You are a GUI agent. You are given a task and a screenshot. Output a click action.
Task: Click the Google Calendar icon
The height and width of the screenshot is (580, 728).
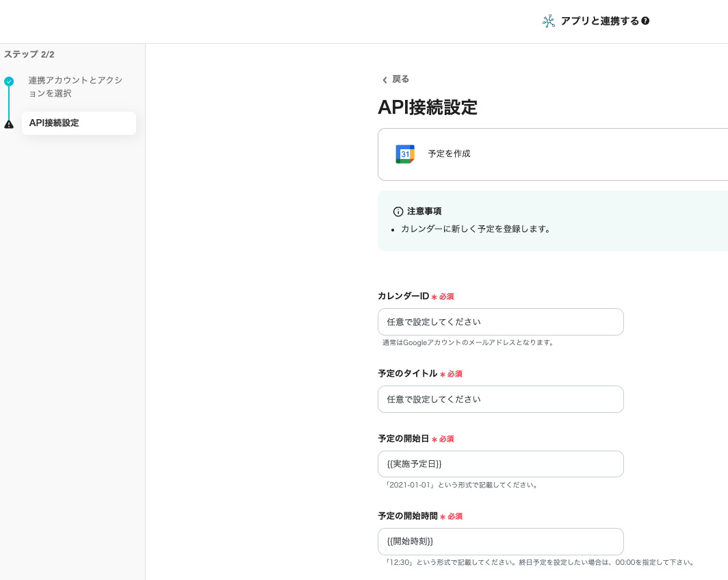pyautogui.click(x=405, y=154)
